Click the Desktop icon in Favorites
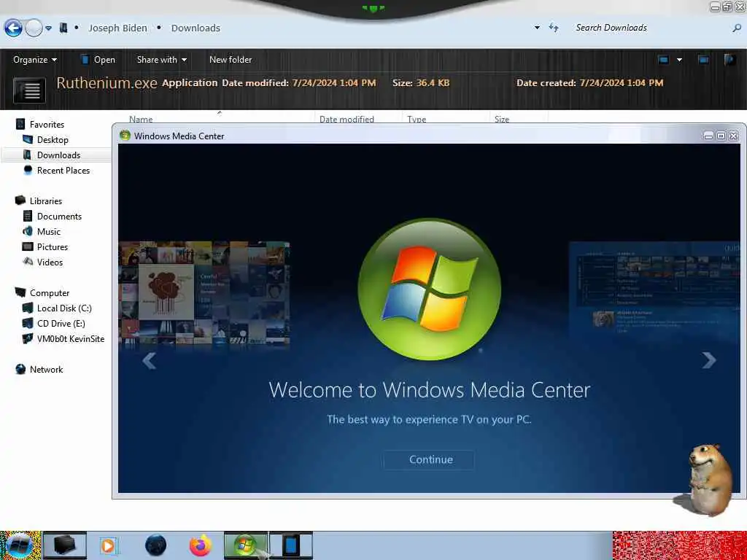This screenshot has width=747, height=560. 28,139
